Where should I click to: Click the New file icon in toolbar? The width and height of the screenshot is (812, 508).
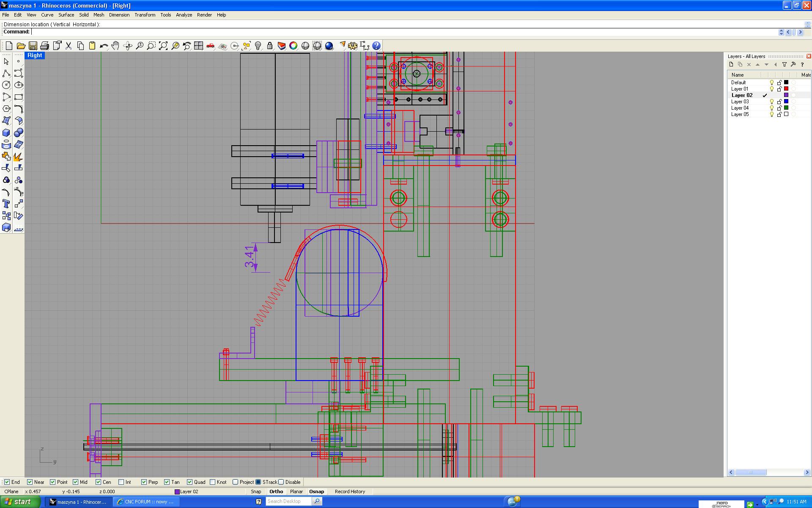pyautogui.click(x=9, y=46)
